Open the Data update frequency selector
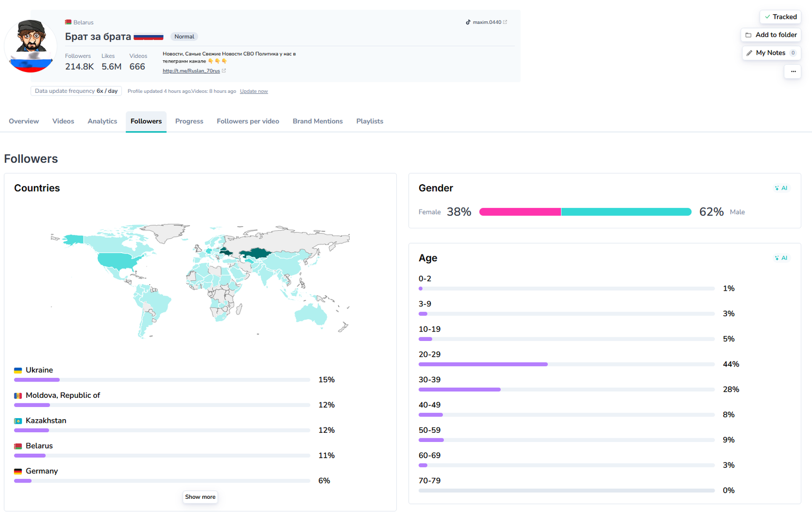This screenshot has height=512, width=812. (76, 91)
